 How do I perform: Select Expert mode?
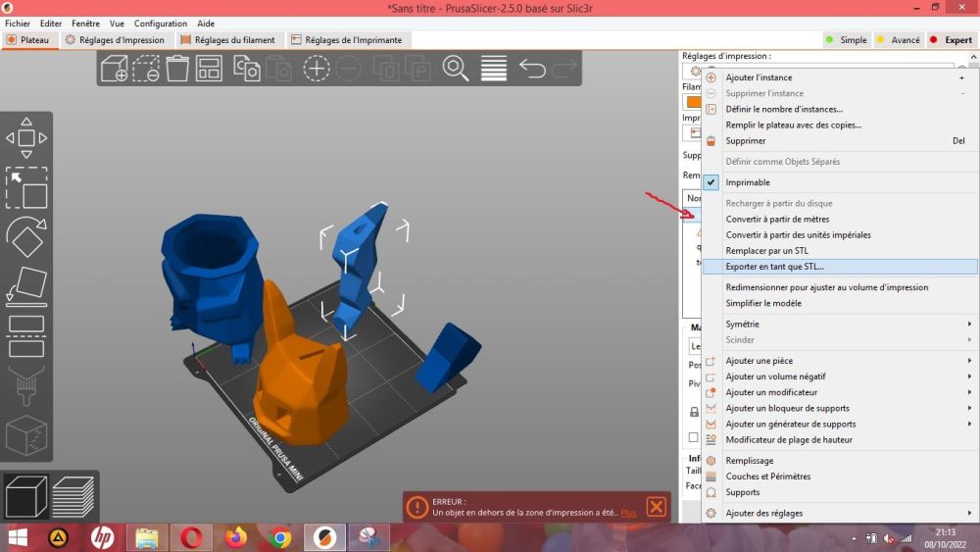[951, 40]
